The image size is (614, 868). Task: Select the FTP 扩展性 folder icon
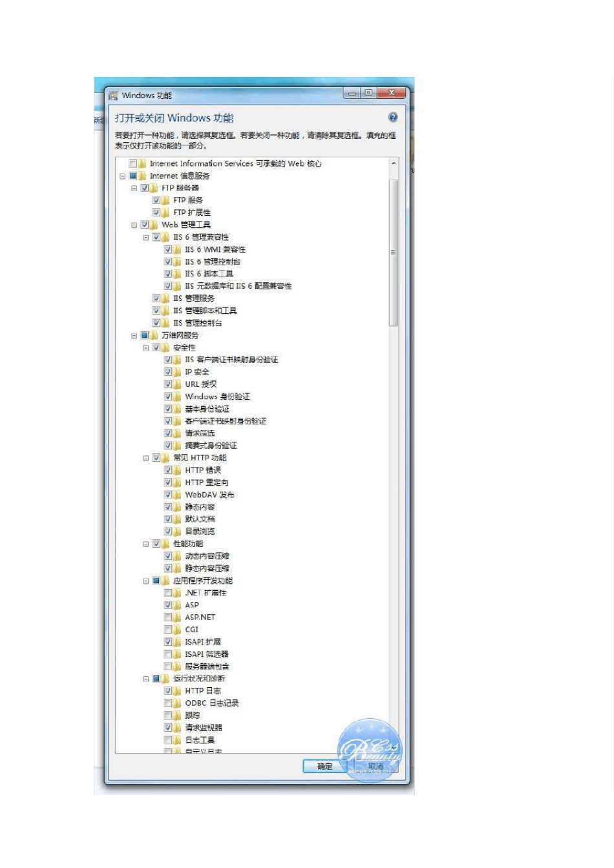click(x=165, y=212)
